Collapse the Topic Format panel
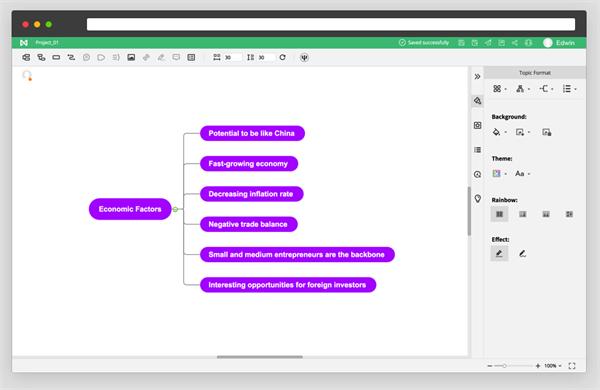 point(478,77)
